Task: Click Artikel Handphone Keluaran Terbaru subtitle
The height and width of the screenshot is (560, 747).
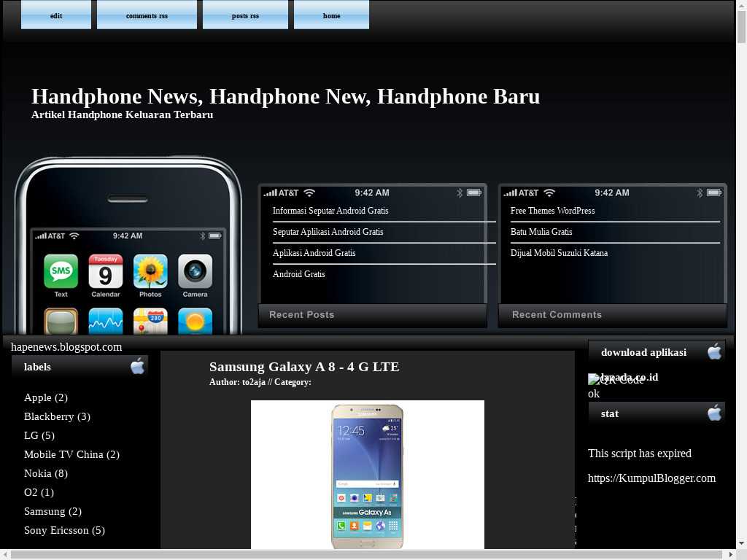Action: coord(122,114)
